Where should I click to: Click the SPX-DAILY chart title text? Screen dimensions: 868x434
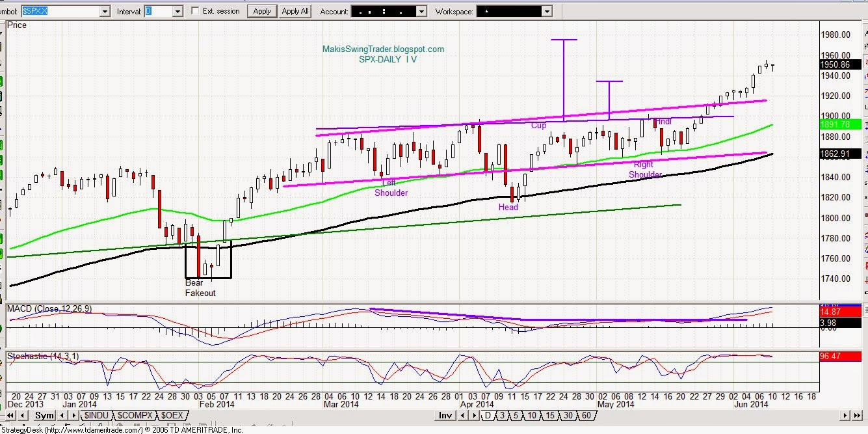click(388, 59)
